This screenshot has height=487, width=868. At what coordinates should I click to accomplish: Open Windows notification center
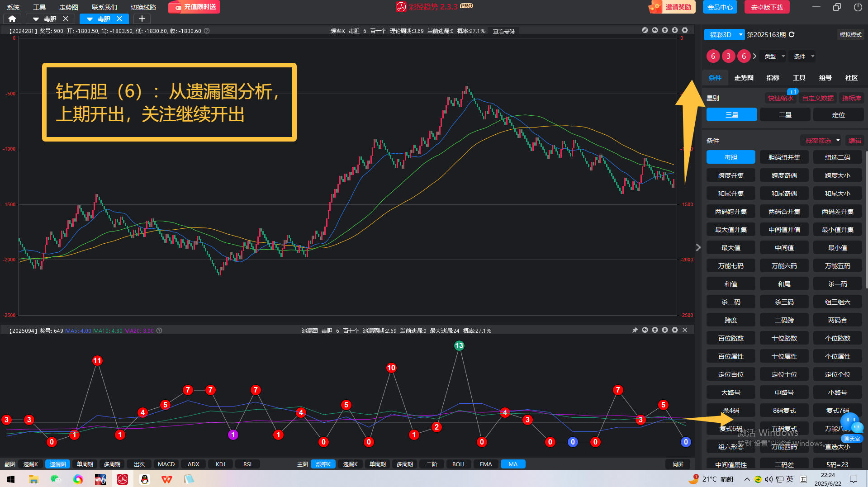pyautogui.click(x=854, y=479)
